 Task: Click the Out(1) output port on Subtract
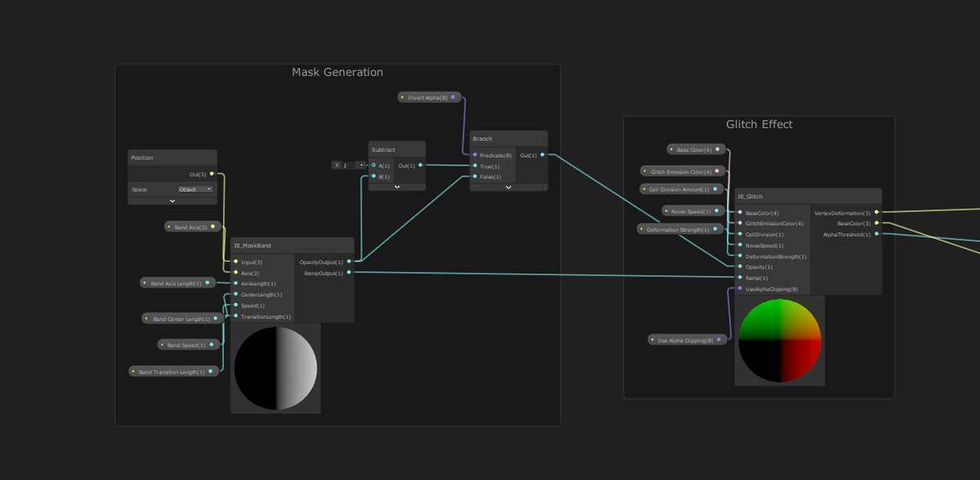click(421, 165)
